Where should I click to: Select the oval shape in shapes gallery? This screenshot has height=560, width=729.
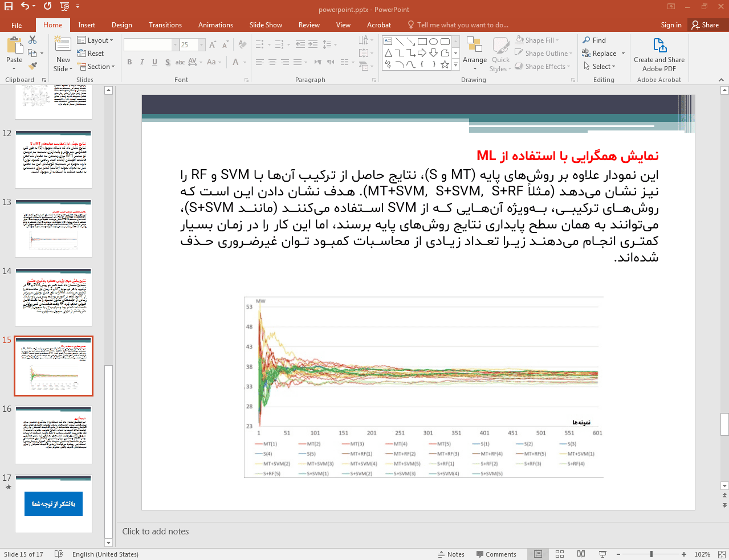434,42
